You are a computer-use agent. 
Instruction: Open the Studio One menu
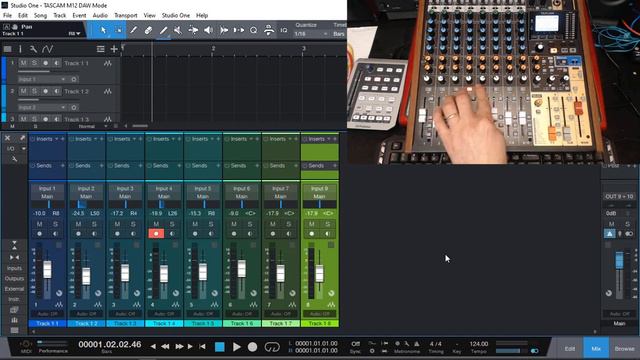click(x=176, y=16)
